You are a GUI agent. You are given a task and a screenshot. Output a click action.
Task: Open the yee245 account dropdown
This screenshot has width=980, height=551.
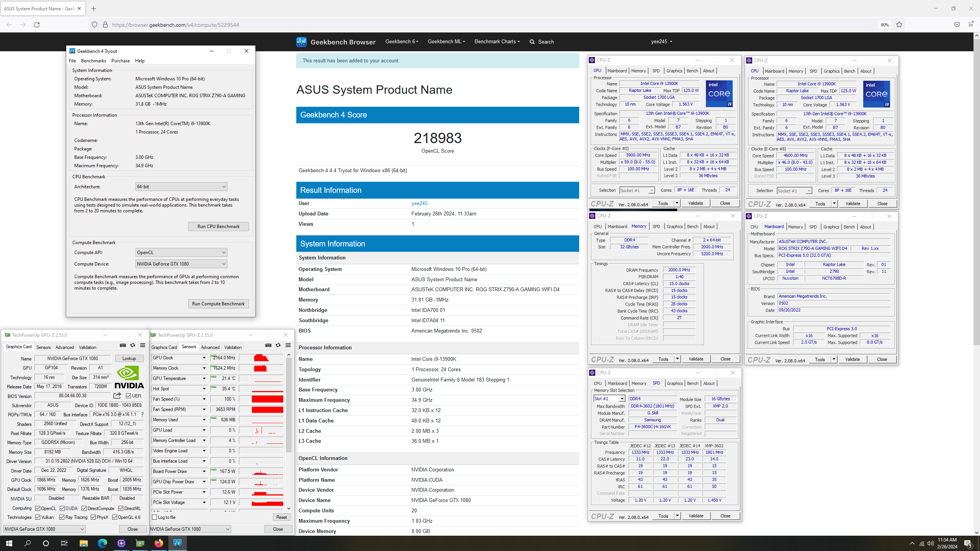pyautogui.click(x=661, y=42)
